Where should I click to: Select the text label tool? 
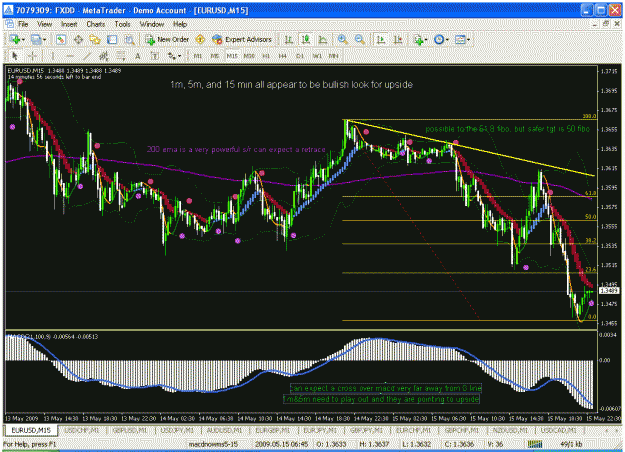pos(154,56)
